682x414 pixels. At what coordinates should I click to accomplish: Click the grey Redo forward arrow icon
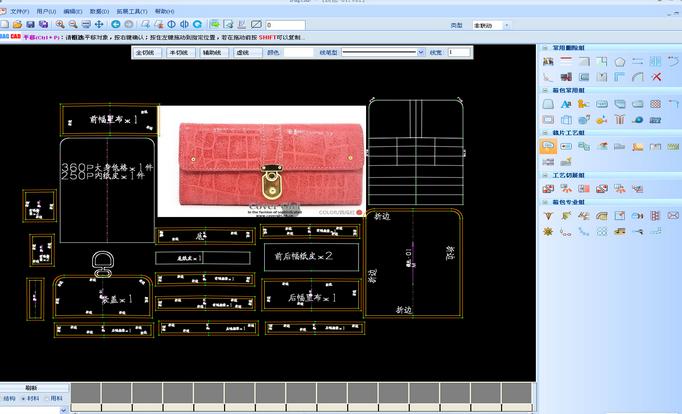coord(129,24)
